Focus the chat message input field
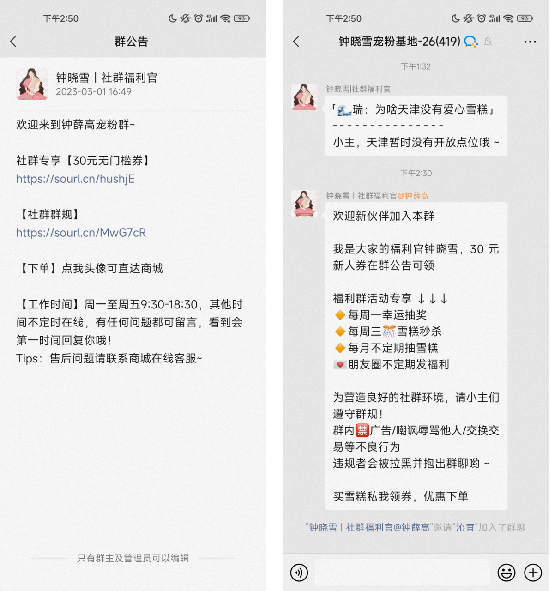The width and height of the screenshot is (550, 591). pos(402,573)
